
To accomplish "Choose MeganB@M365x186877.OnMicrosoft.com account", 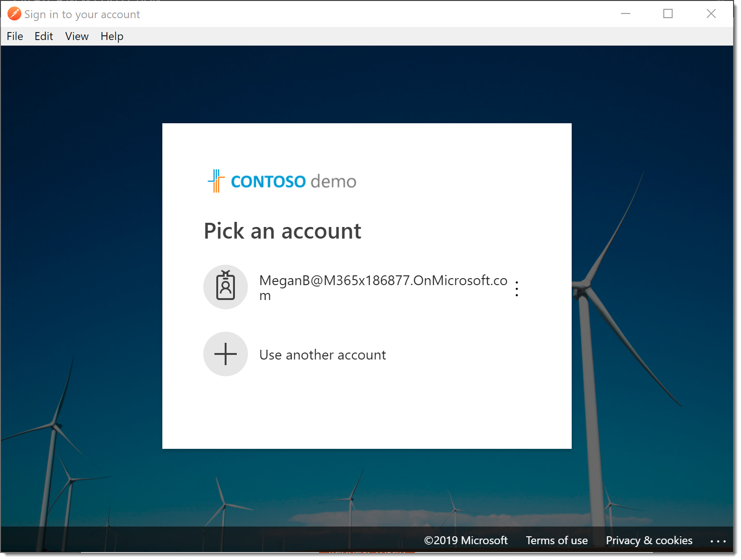I will [383, 287].
